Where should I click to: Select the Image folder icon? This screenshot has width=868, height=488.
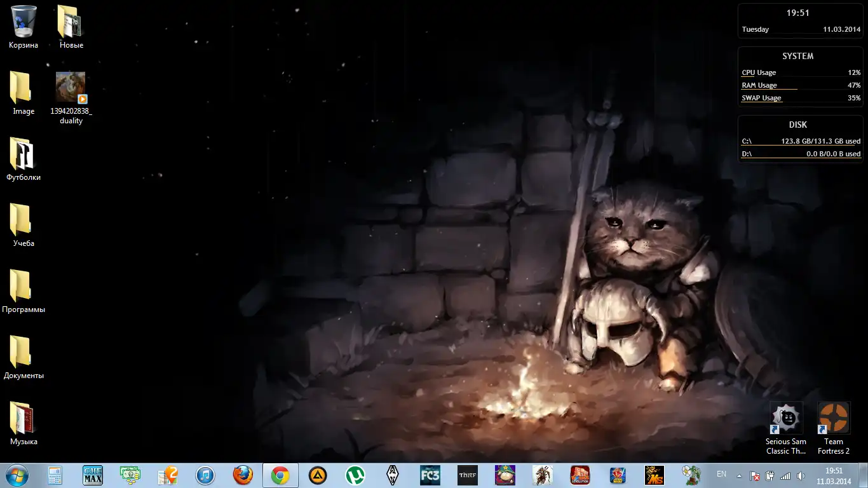[24, 93]
